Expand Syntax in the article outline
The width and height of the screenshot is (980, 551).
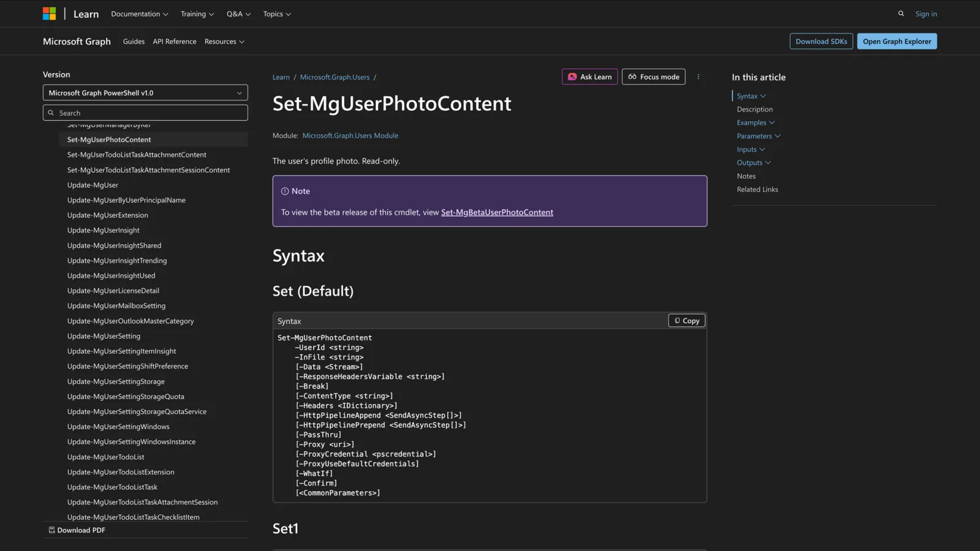pyautogui.click(x=752, y=96)
